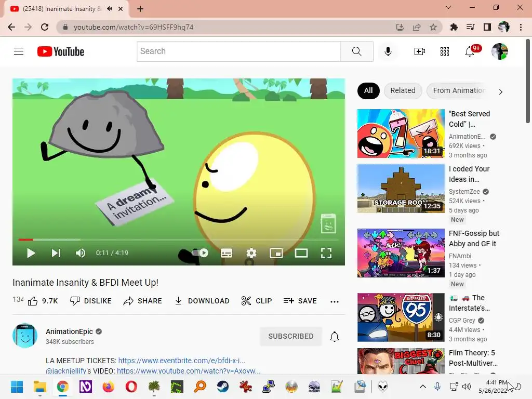Click the browser address bar URL
This screenshot has height=399, width=532.
134,27
